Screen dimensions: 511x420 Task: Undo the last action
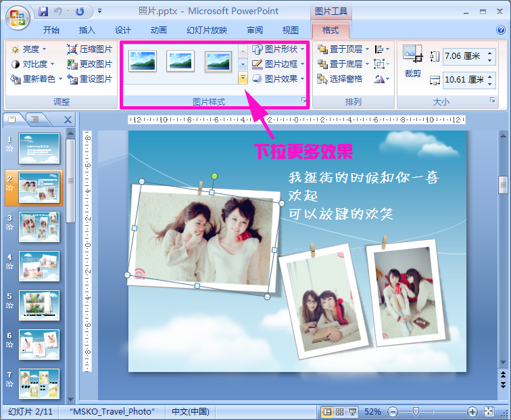[58, 11]
